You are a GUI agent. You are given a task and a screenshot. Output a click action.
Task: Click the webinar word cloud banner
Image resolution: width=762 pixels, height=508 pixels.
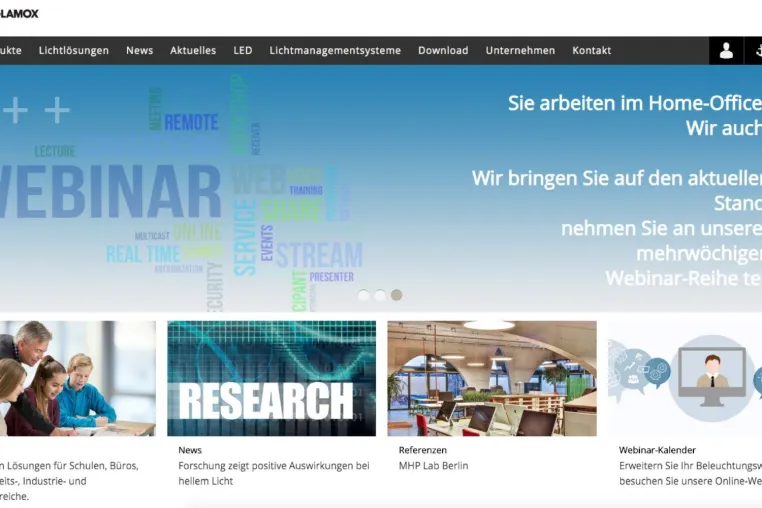point(182,192)
